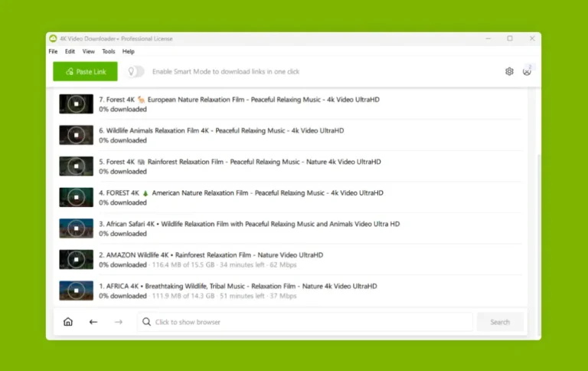Select title '3. African Safari 4K'
Screen dimensions: 588x371
(x=250, y=224)
